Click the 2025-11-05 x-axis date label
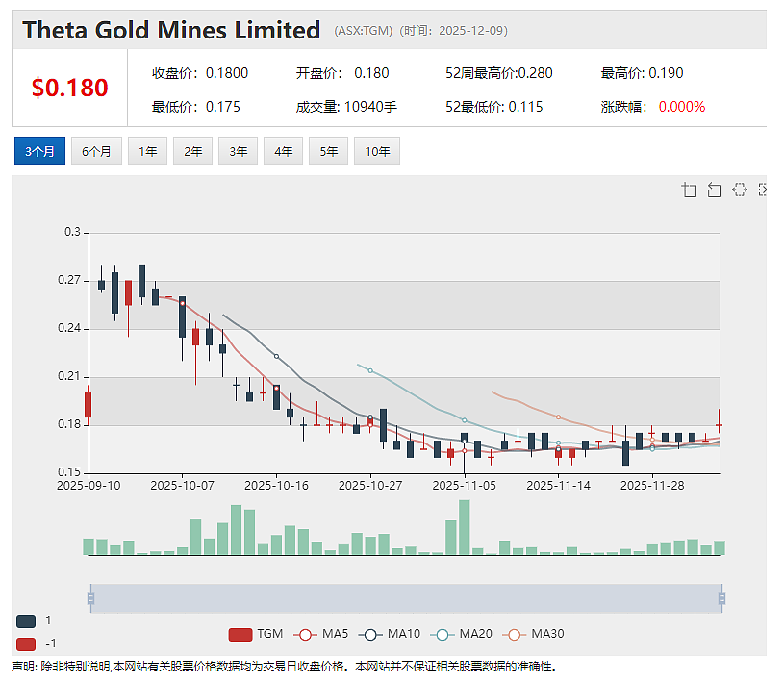This screenshot has height=683, width=784. tap(464, 486)
